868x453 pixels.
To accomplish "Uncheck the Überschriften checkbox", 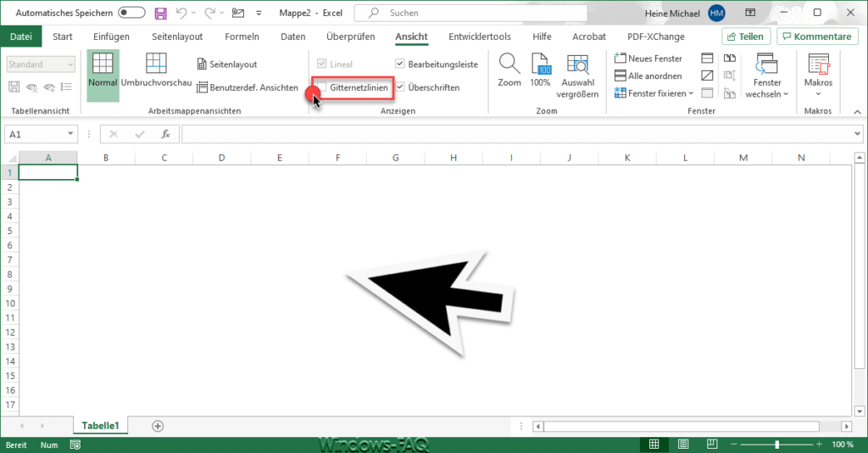I will tap(400, 87).
